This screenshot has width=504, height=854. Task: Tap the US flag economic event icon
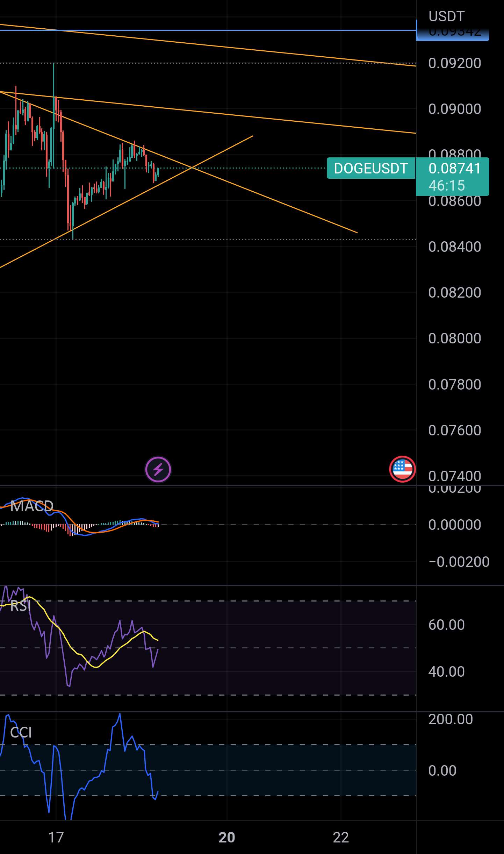[402, 469]
